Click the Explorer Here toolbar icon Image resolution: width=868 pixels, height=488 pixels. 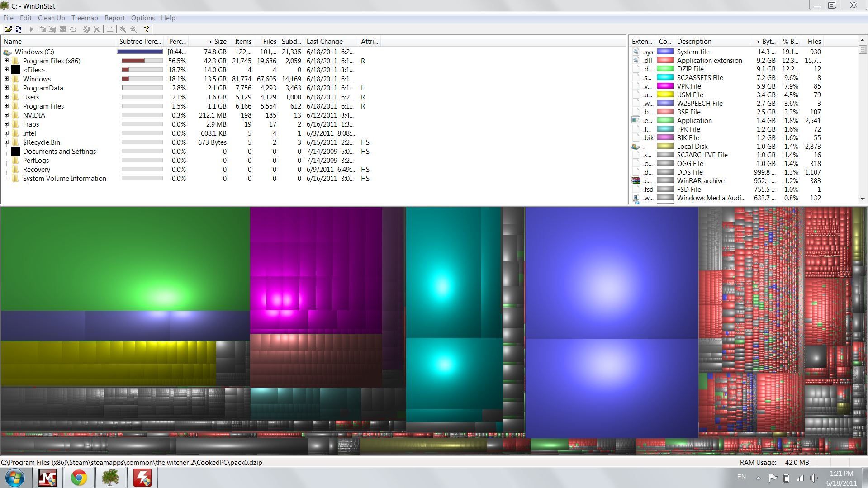(x=52, y=29)
